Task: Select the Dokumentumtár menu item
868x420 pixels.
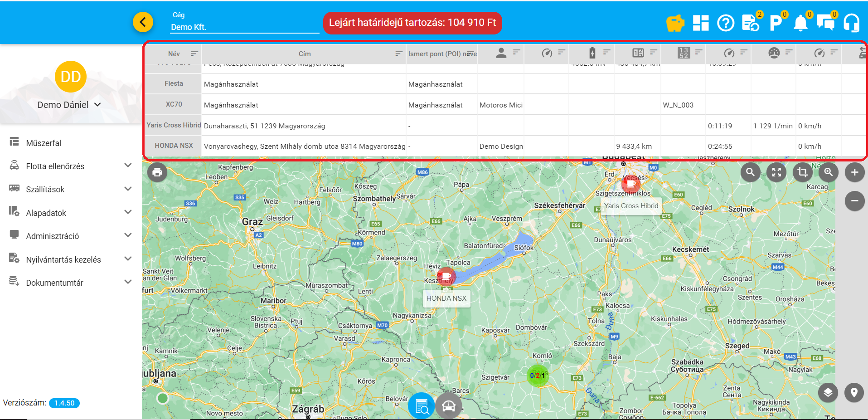Action: pyautogui.click(x=54, y=283)
